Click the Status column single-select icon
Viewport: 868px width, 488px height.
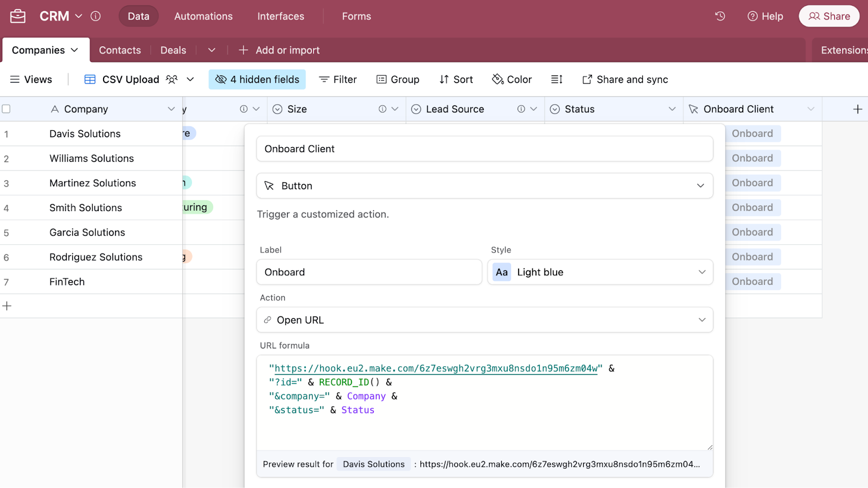click(x=555, y=109)
